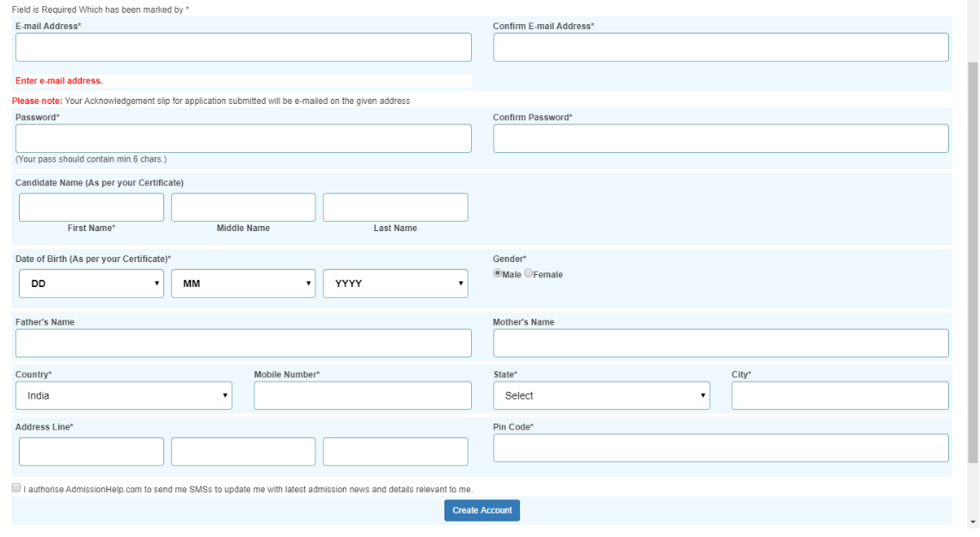
Task: Open the MM month dropdown
Action: (x=243, y=284)
